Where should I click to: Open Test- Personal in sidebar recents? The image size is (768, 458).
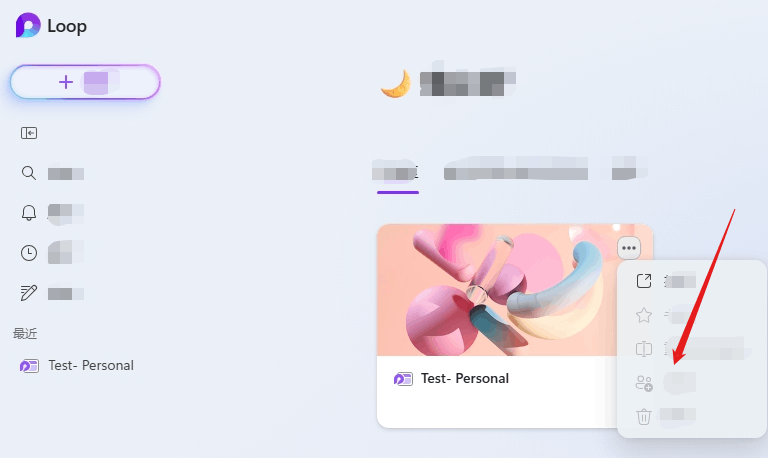(77, 365)
